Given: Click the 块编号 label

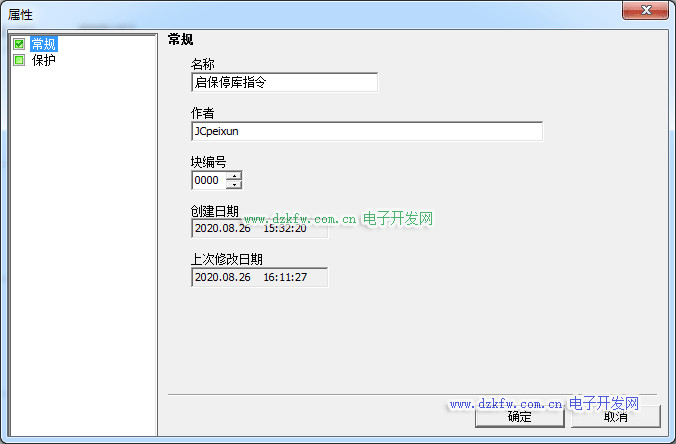Looking at the screenshot, I should tap(209, 162).
